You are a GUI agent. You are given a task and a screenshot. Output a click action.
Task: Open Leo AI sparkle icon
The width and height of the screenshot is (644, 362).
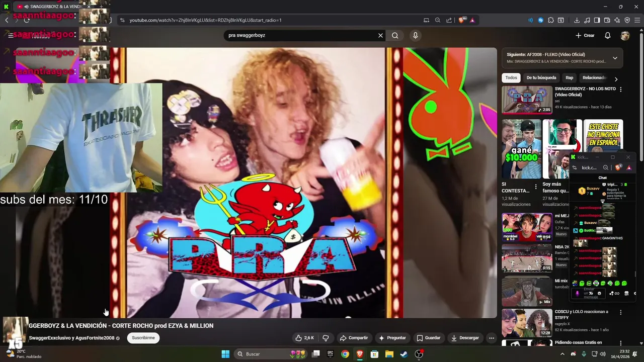617,20
